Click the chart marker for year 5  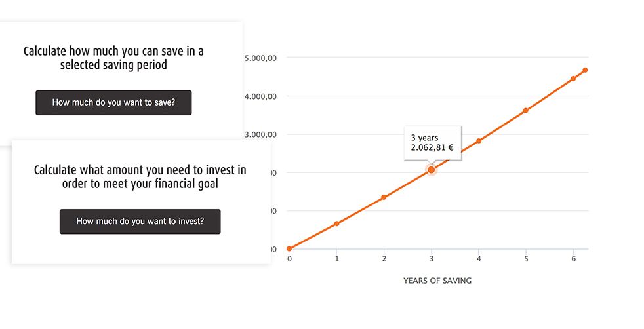coord(526,111)
